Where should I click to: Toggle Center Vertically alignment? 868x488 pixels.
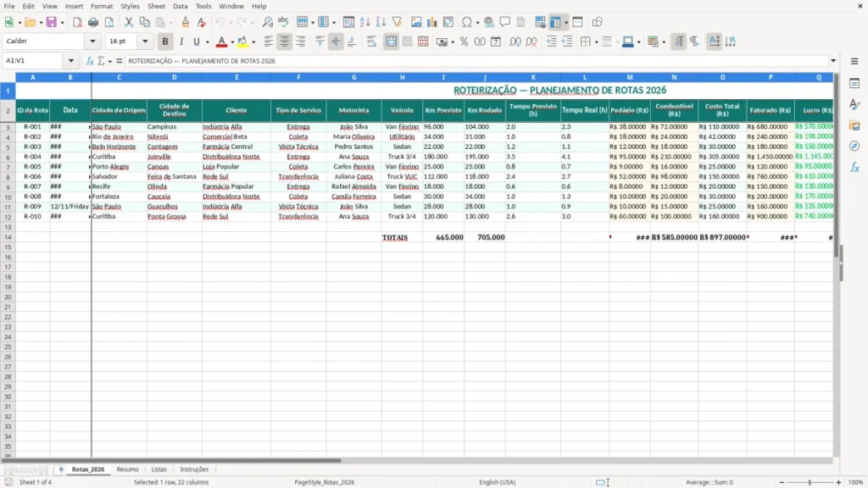tap(336, 42)
